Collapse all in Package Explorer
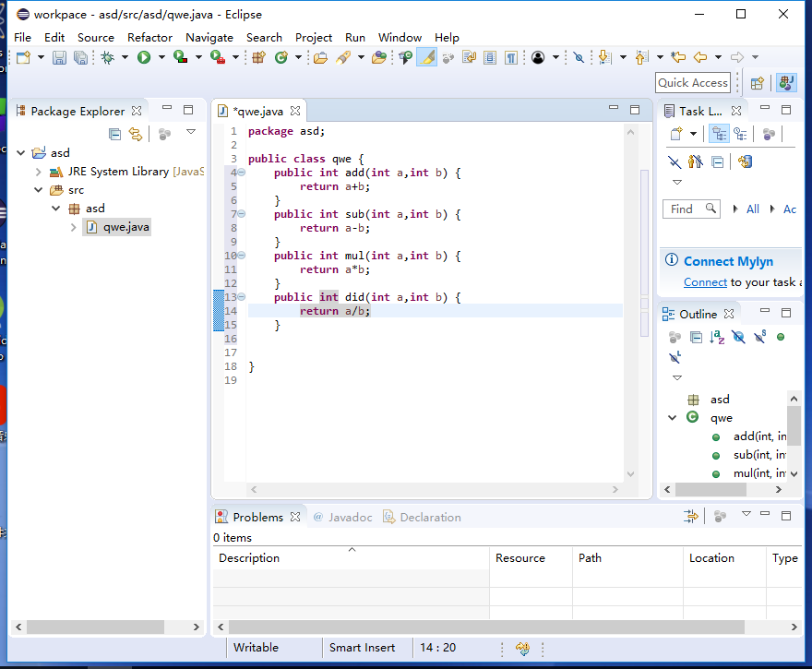 (115, 134)
